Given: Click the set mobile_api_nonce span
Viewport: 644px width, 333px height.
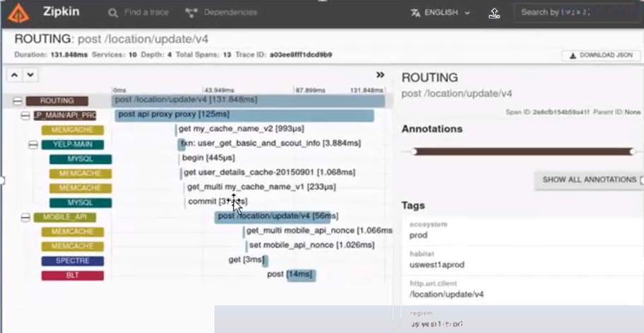Looking at the screenshot, I should [311, 245].
